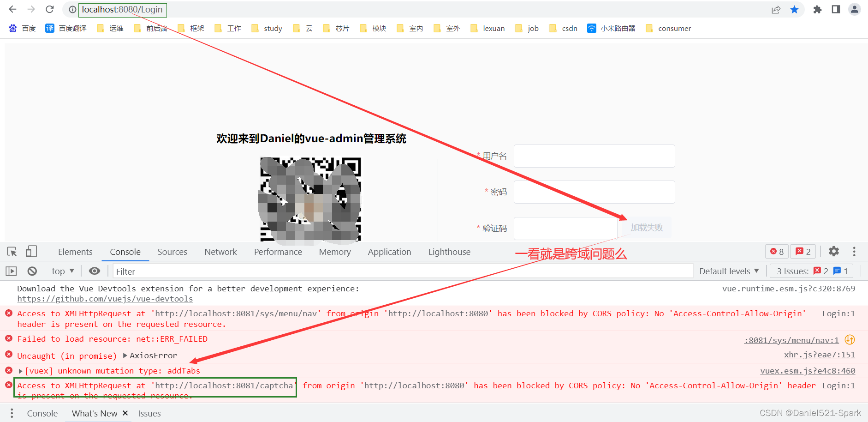Open drawer three-dot menu at bottom
Viewport: 868px width, 422px height.
click(12, 413)
